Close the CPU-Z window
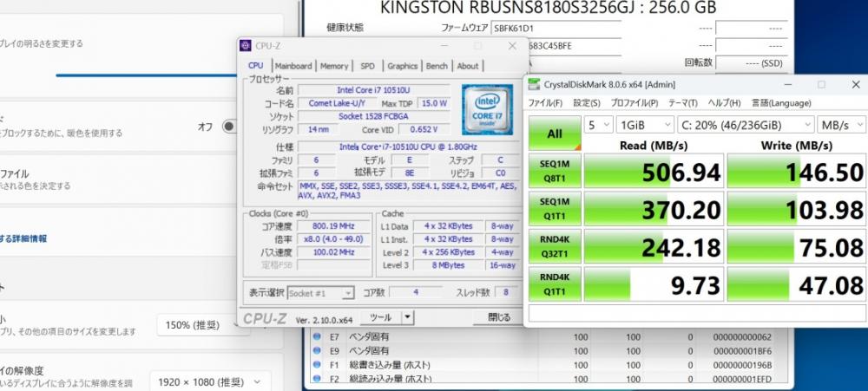The height and width of the screenshot is (391, 868). click(512, 46)
